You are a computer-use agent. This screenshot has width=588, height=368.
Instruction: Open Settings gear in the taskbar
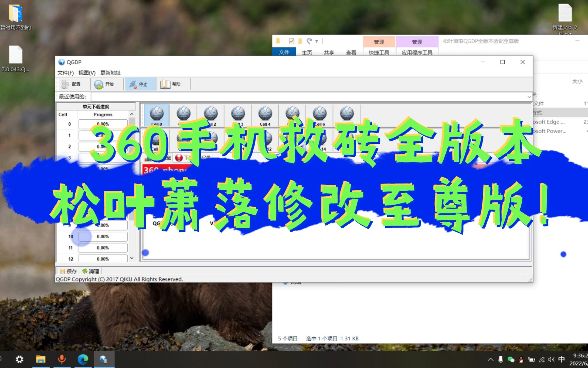click(20, 359)
